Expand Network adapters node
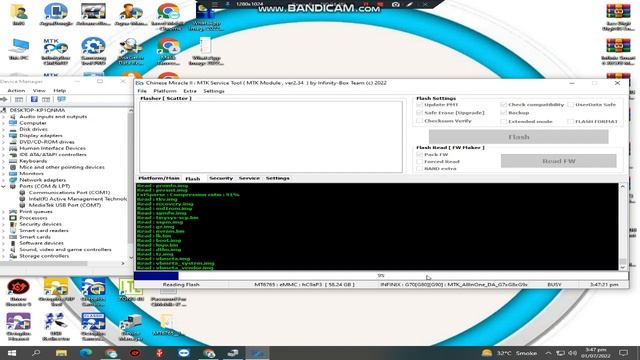This screenshot has height=360, width=640. (4, 180)
